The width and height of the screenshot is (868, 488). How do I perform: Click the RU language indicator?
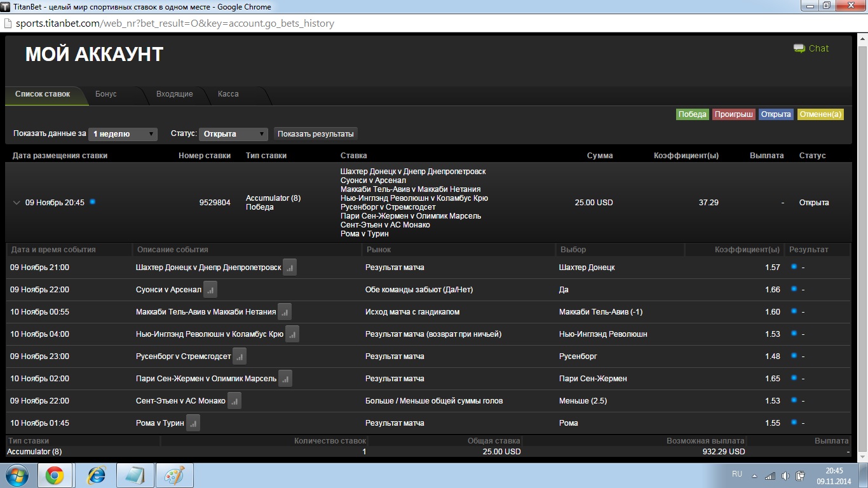click(x=737, y=474)
